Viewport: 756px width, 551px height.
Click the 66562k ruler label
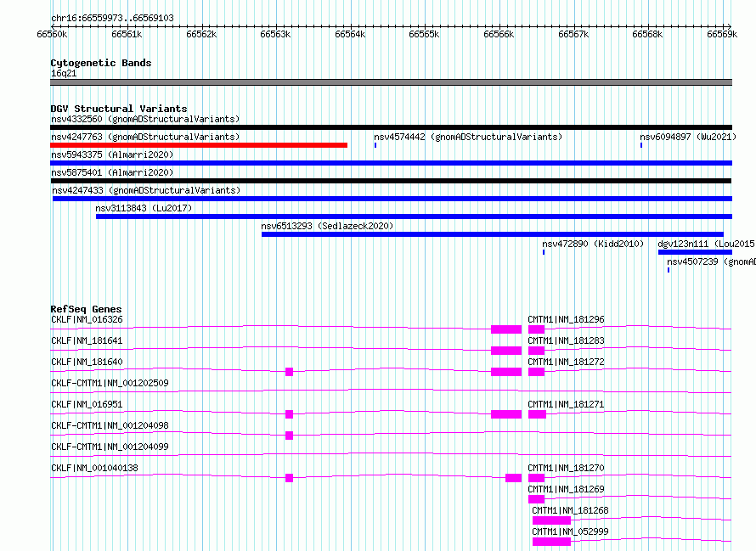point(201,34)
